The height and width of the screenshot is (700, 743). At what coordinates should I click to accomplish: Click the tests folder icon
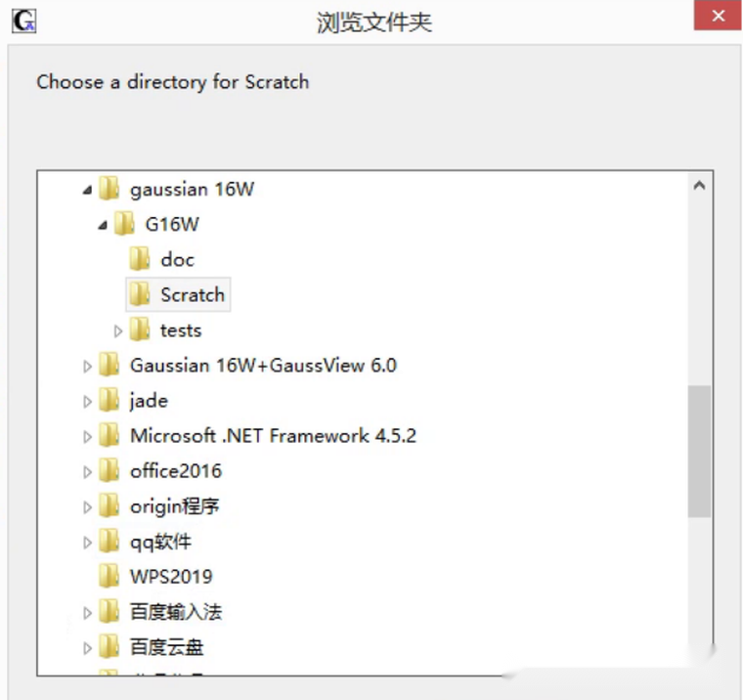click(x=140, y=328)
